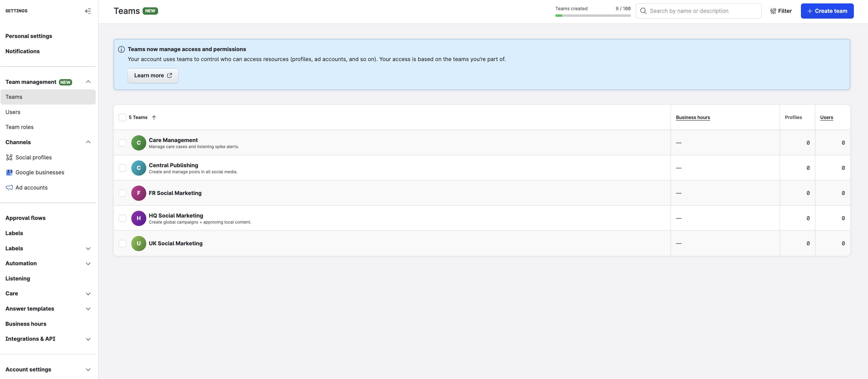The height and width of the screenshot is (379, 868).
Task: Click the HQ Social Marketing purple avatar
Action: 138,218
